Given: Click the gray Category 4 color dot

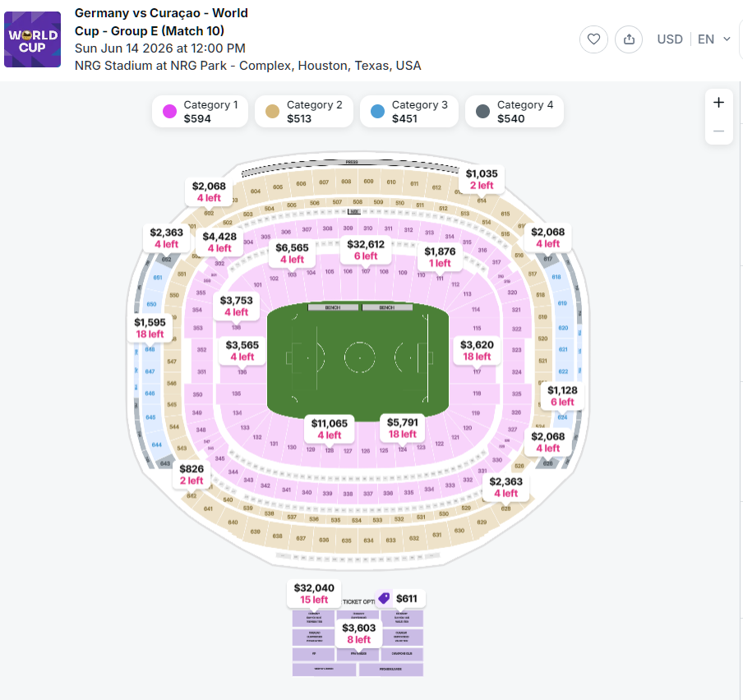Looking at the screenshot, I should point(482,112).
